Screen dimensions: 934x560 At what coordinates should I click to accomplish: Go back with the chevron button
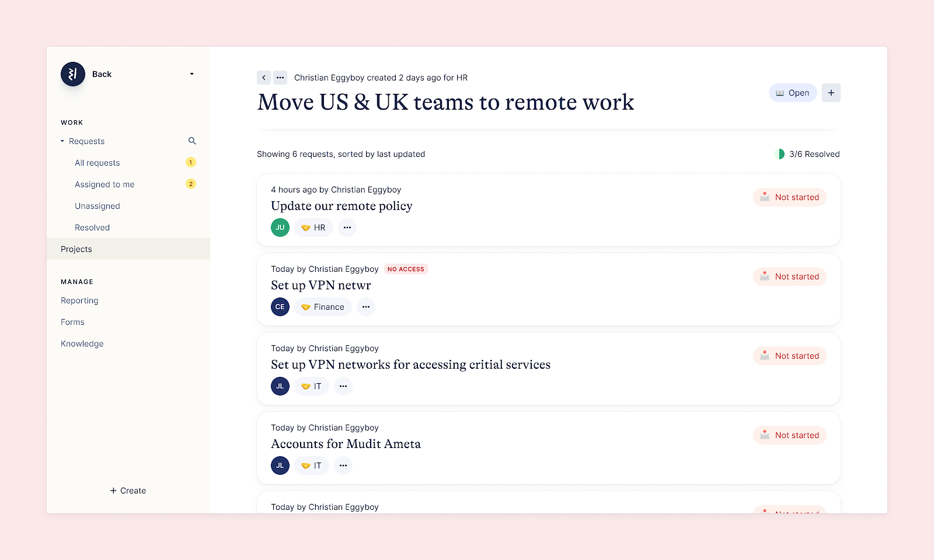click(x=264, y=78)
